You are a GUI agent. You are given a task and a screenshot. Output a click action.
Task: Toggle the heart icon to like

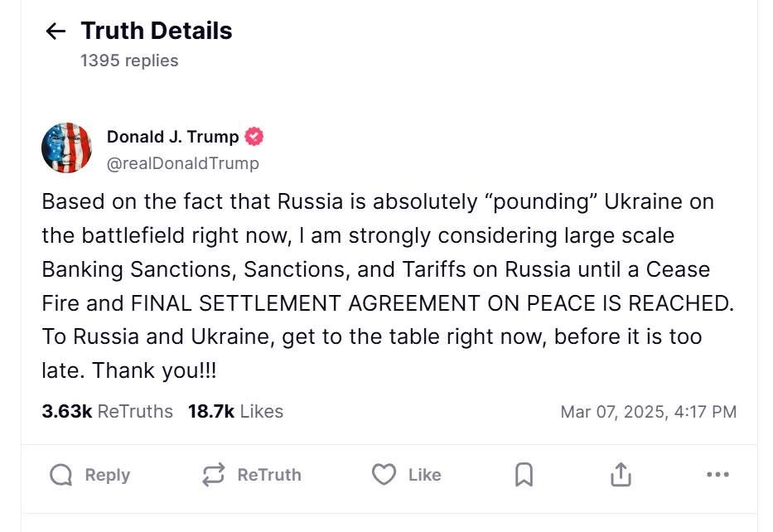click(383, 475)
